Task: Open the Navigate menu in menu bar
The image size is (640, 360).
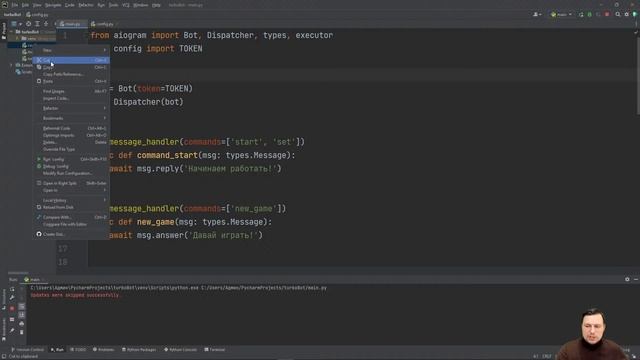Action: [53, 5]
